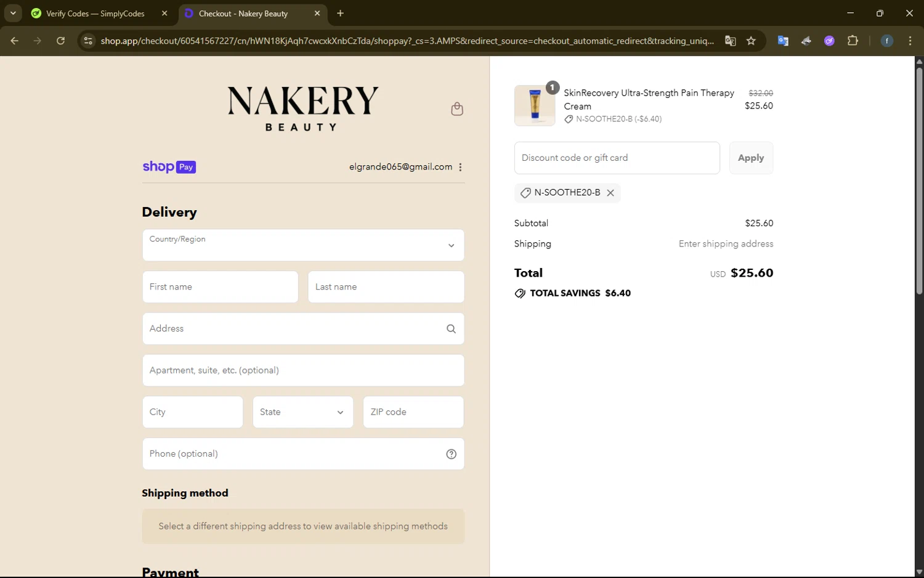The height and width of the screenshot is (578, 924).
Task: Click the email elgrande065@gmail.com
Action: tap(400, 167)
